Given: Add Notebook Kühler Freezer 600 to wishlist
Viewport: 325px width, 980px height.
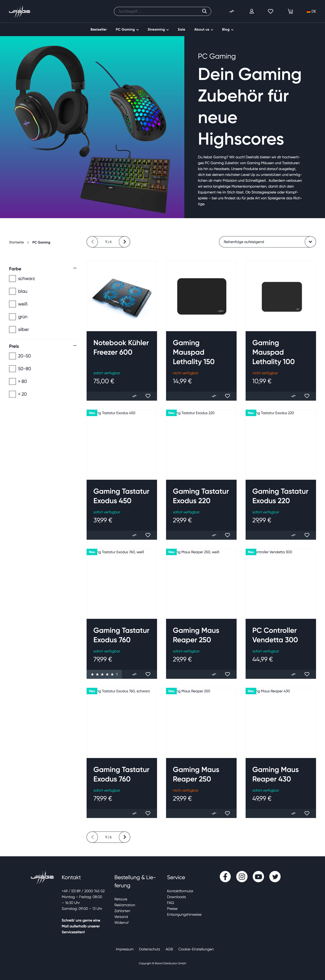Looking at the screenshot, I should [148, 396].
